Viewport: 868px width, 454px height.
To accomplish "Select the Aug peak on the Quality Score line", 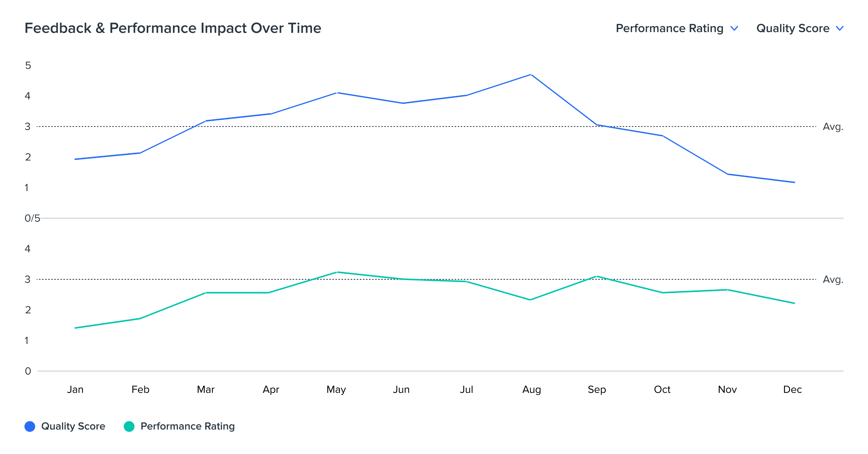I will click(531, 74).
